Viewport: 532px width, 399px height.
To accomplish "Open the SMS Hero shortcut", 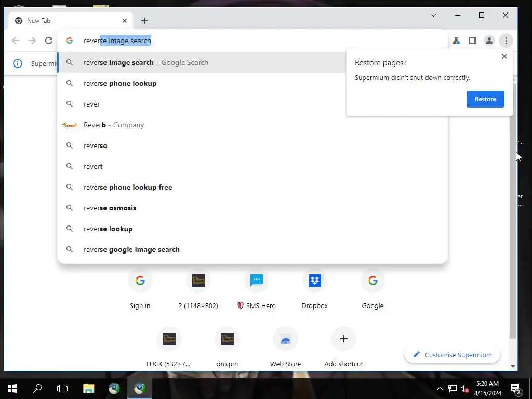I will point(257,288).
